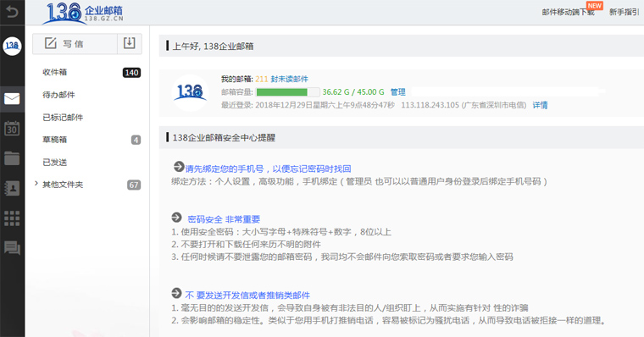Screen dimensions: 644x337
Task: Open the calendar icon showing 30
Action: pos(12,129)
